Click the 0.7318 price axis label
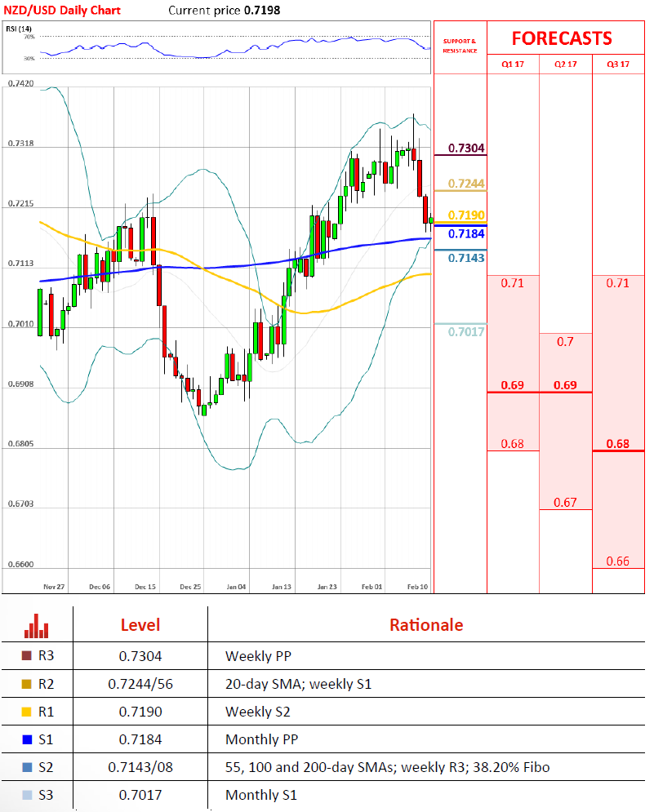 [20, 144]
